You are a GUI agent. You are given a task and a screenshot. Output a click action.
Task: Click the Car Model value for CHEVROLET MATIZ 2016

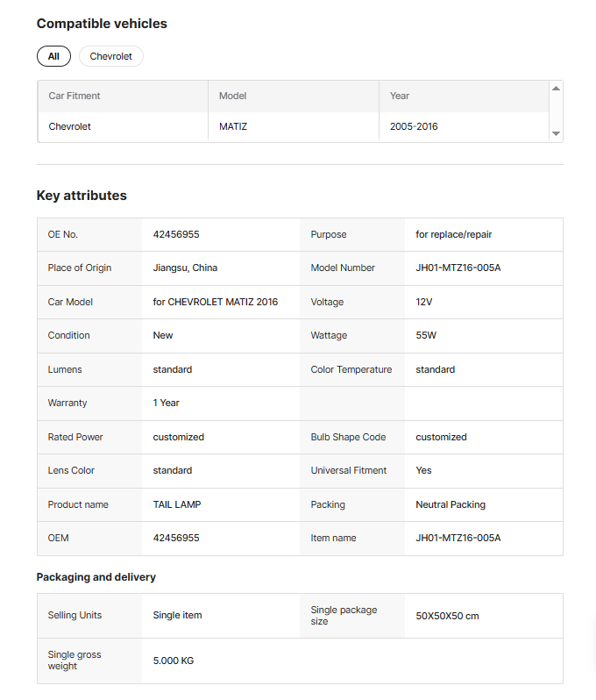click(x=215, y=302)
